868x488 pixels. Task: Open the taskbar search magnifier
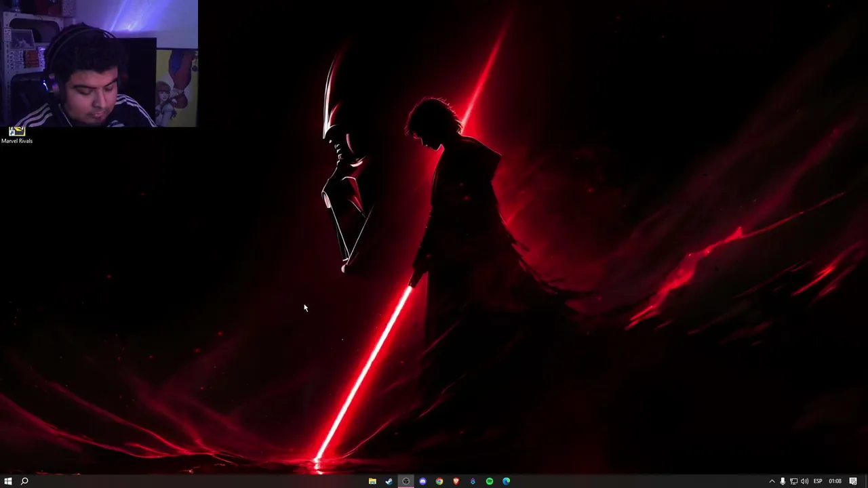[24, 481]
